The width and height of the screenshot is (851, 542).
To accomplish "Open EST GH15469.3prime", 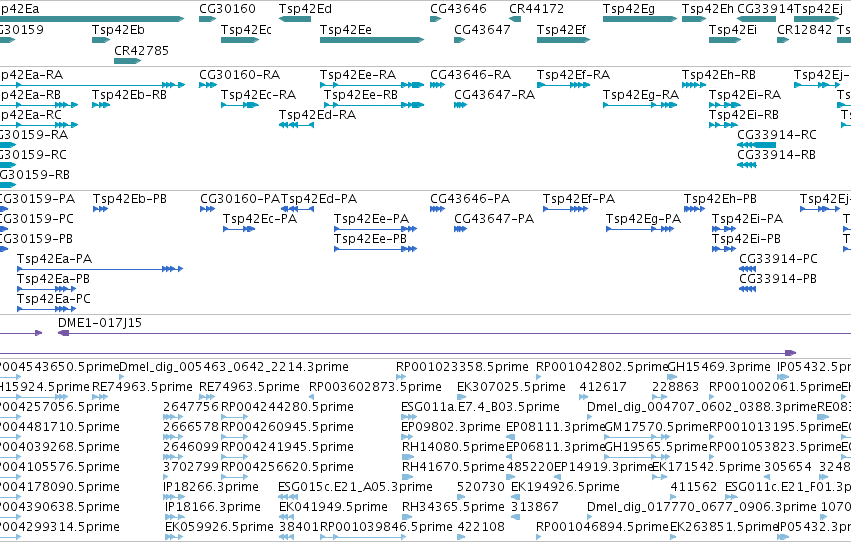I will click(719, 367).
